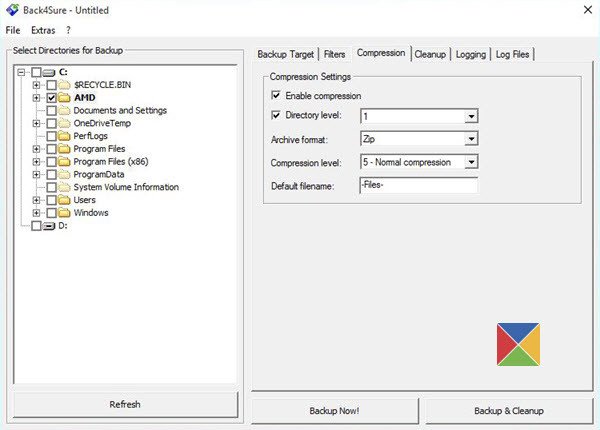Close the Back4Sure window
This screenshot has height=430, width=600.
click(588, 10)
